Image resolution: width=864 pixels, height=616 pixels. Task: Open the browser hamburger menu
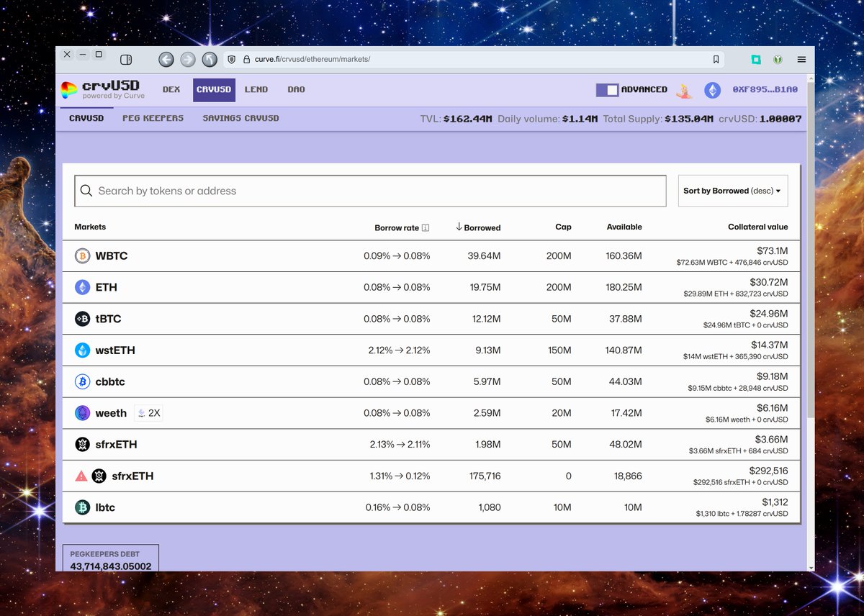(x=801, y=60)
